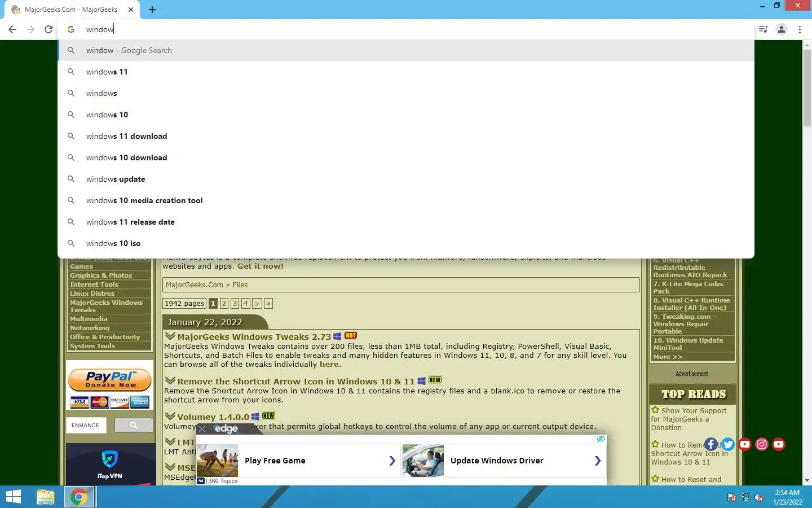Open Networking category
This screenshot has height=508, width=812.
click(90, 328)
